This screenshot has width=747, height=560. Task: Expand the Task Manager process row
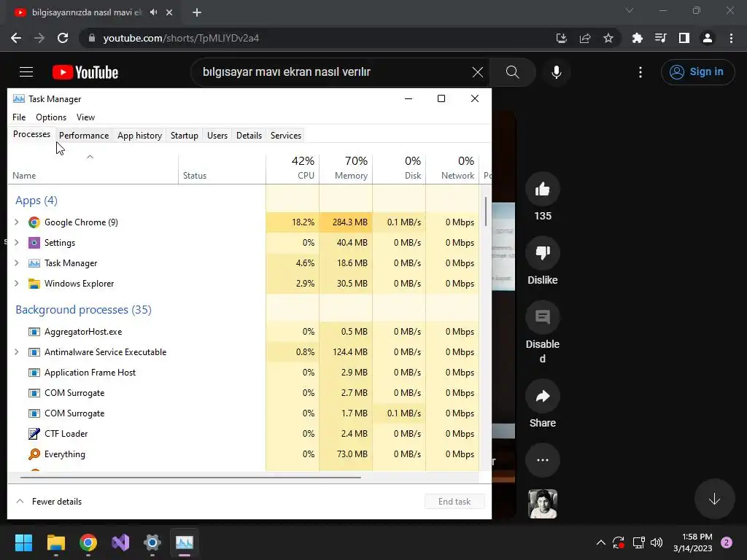17,262
